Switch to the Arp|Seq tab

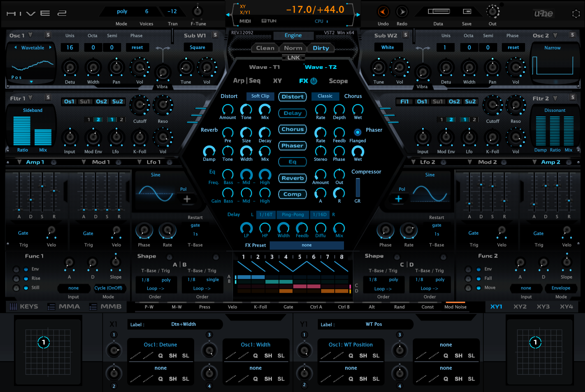coord(247,81)
